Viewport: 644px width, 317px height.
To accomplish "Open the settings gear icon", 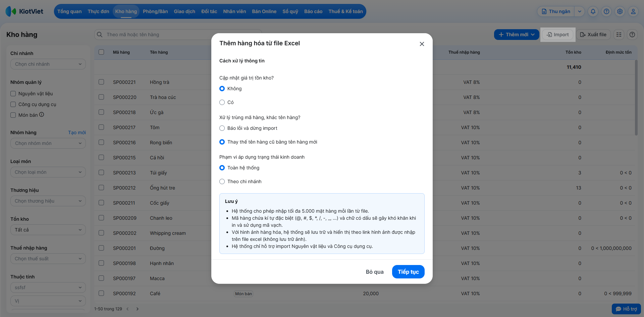I will [620, 11].
